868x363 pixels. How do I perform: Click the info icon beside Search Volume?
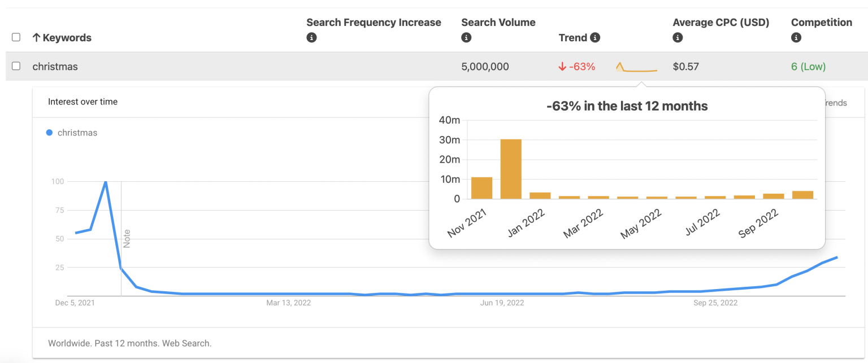pos(466,38)
